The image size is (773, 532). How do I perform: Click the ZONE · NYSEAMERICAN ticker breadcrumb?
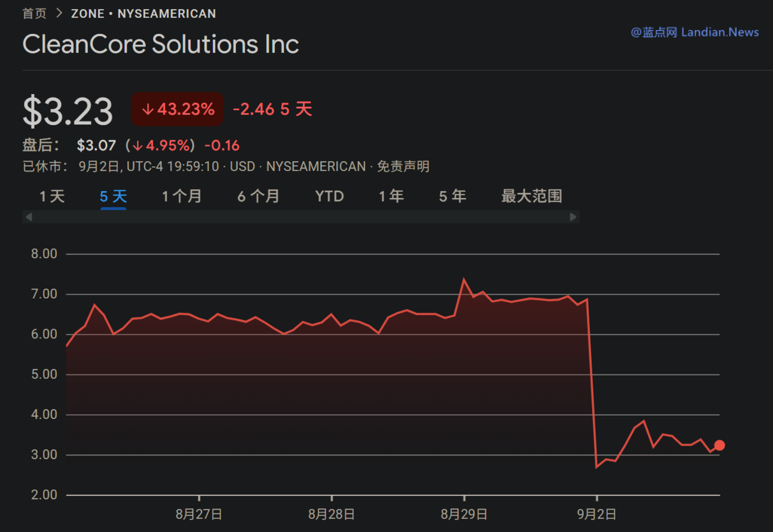pyautogui.click(x=143, y=14)
